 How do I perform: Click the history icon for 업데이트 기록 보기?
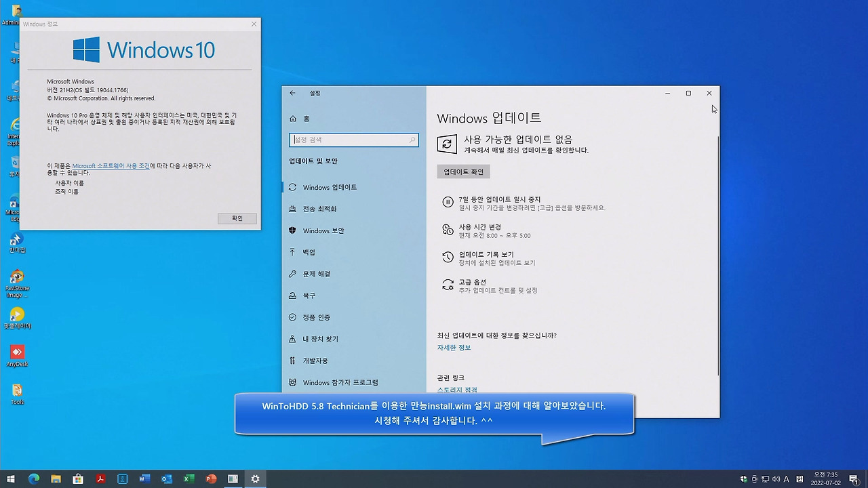[448, 257]
